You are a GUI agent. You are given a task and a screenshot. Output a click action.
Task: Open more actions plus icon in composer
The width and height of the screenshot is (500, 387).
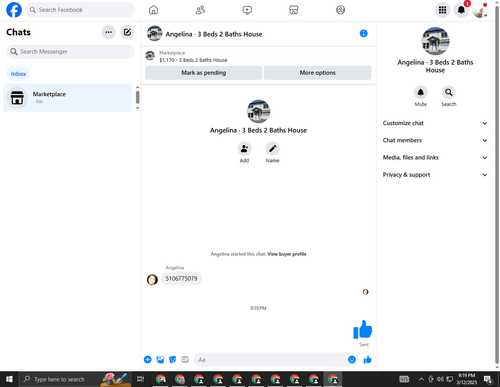click(148, 359)
